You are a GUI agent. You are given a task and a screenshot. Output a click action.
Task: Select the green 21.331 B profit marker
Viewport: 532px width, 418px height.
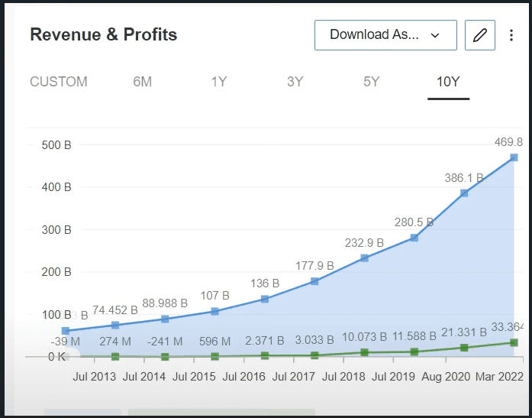coord(464,348)
